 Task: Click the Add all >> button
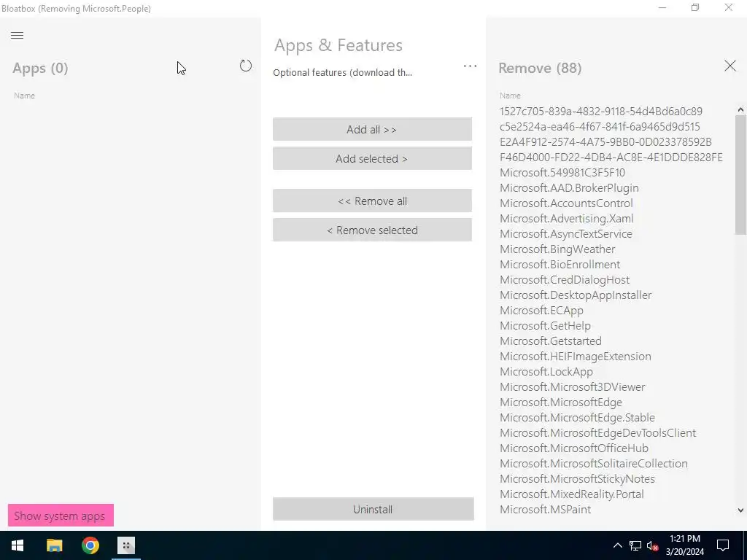tap(372, 129)
